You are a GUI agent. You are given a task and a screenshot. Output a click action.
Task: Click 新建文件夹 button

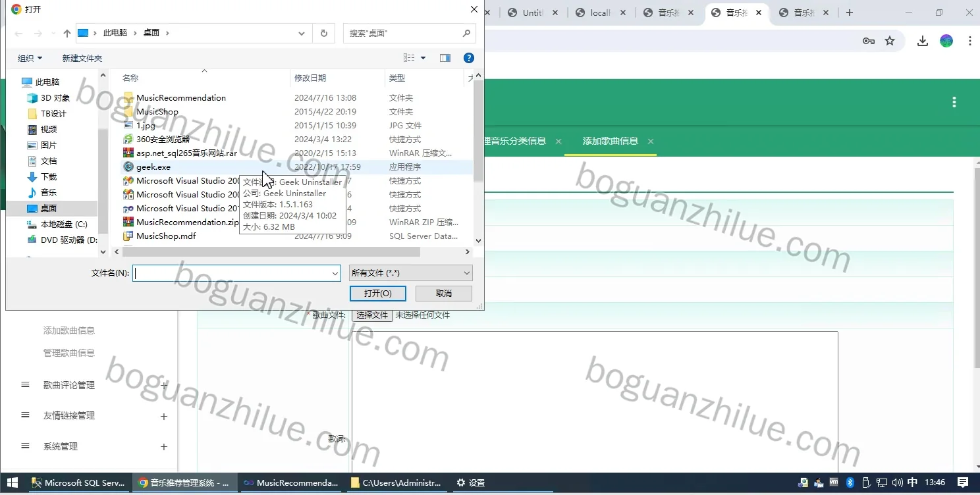pos(82,59)
